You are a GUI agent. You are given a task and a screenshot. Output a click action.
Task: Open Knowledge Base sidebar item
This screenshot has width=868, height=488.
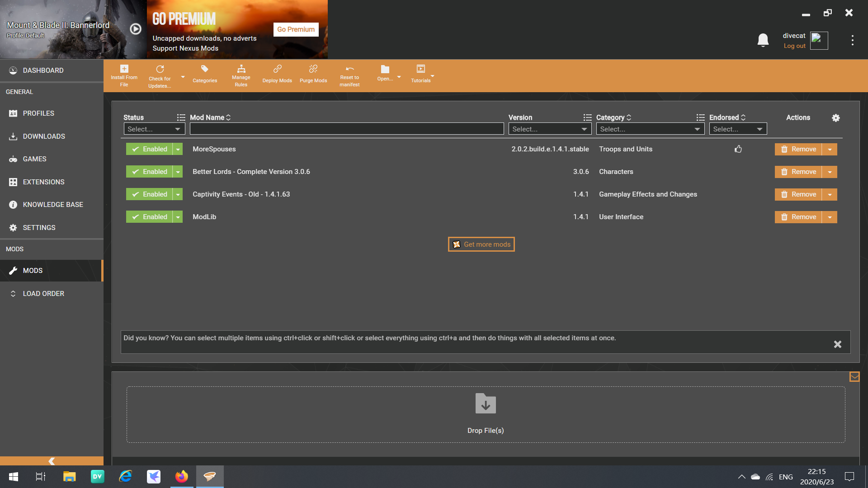52,205
